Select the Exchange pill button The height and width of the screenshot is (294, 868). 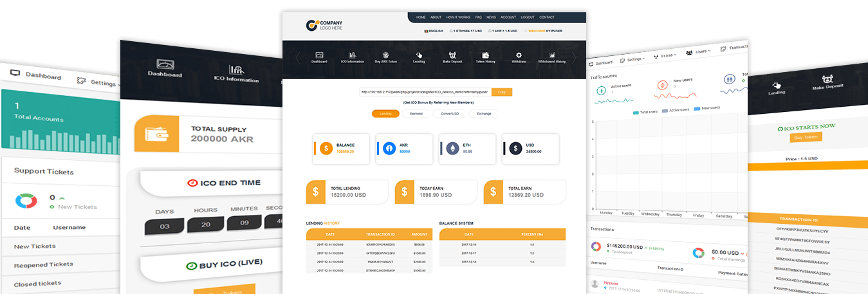[484, 114]
